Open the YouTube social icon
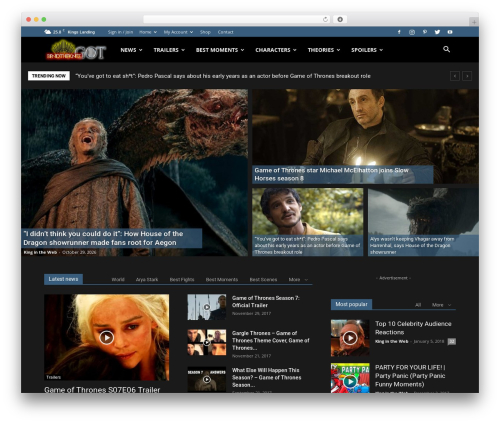500x423 pixels. click(450, 32)
